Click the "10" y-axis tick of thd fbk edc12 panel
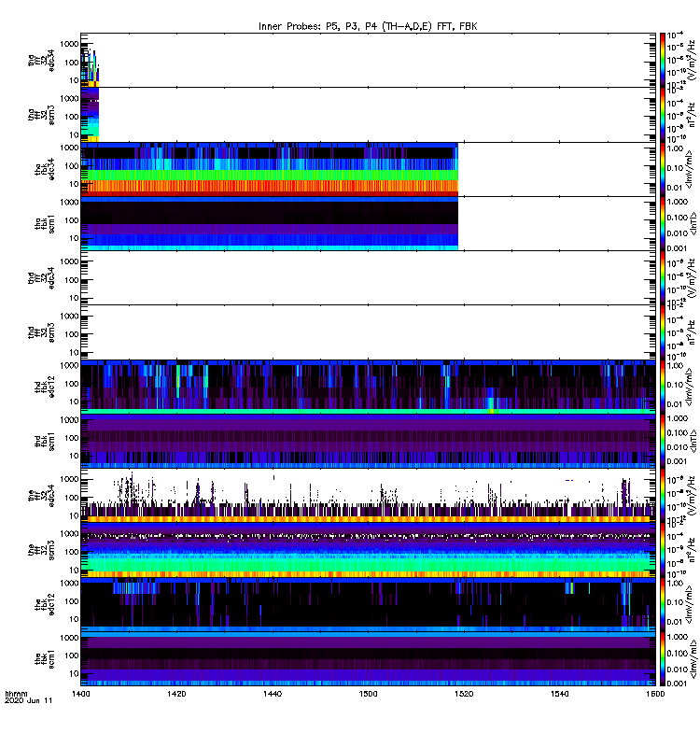 (x=74, y=402)
